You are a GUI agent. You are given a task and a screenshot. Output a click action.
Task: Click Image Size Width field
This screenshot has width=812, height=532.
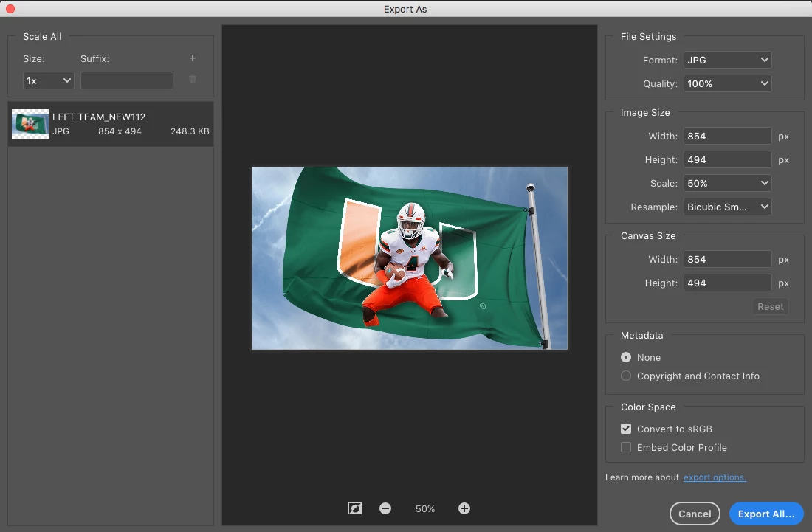728,136
